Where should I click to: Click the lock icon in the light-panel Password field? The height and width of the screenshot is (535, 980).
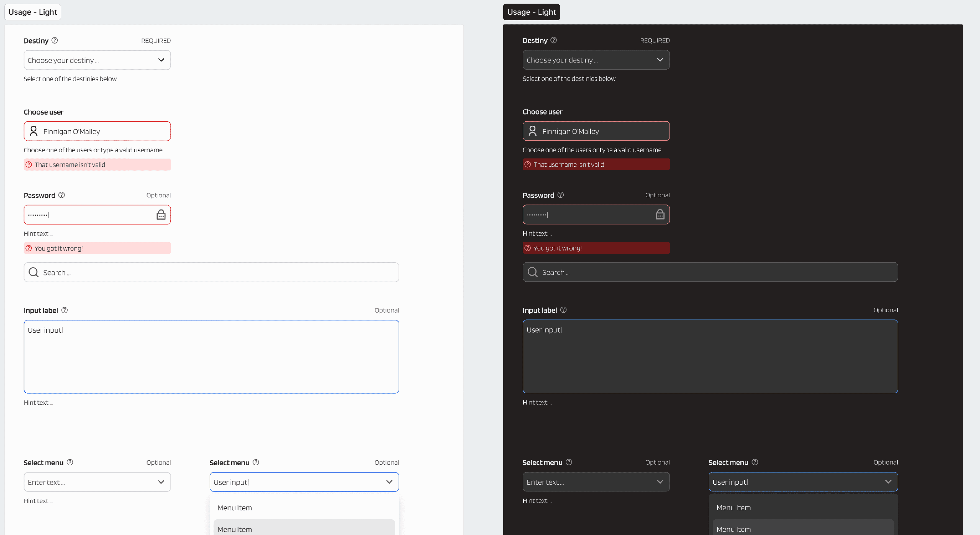click(161, 215)
